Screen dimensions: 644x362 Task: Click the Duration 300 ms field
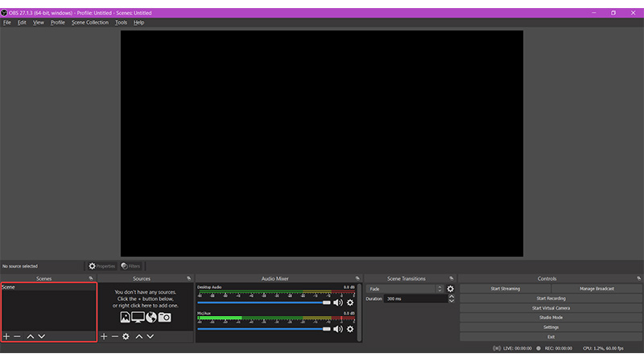pyautogui.click(x=415, y=298)
